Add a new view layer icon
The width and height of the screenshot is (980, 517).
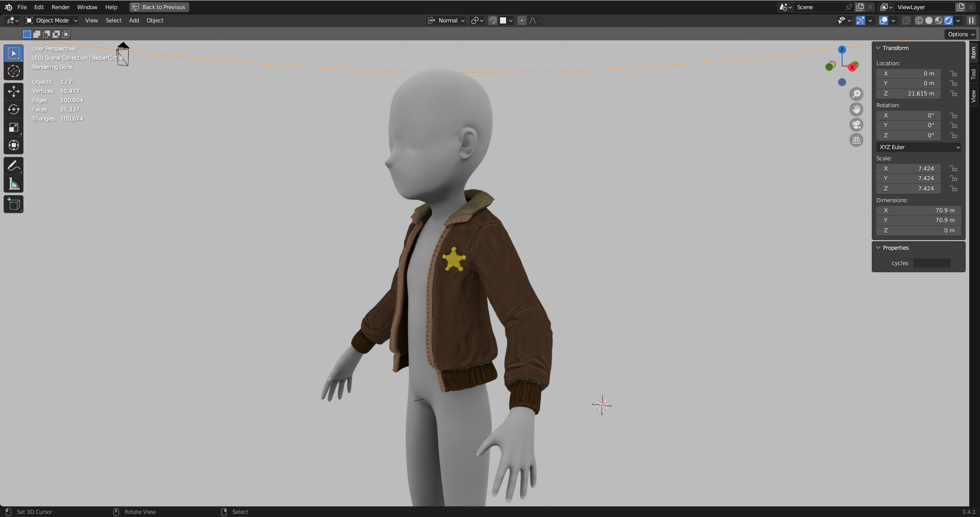coord(961,7)
